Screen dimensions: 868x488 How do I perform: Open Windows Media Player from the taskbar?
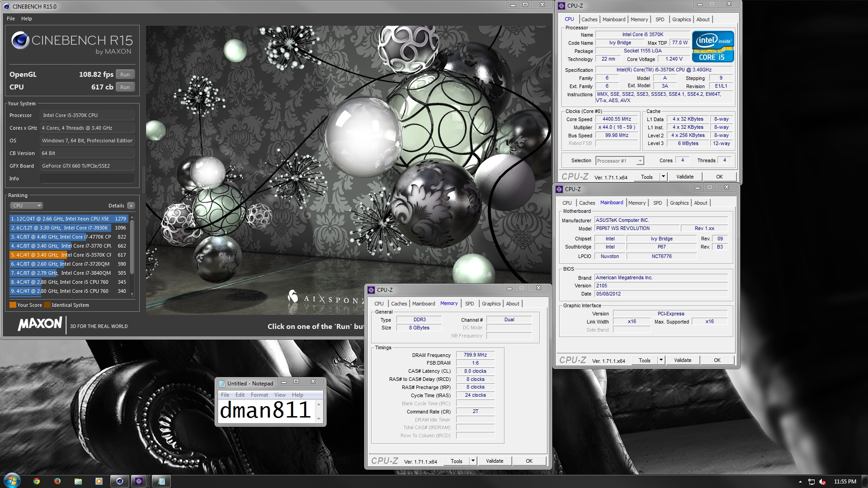tap(99, 481)
